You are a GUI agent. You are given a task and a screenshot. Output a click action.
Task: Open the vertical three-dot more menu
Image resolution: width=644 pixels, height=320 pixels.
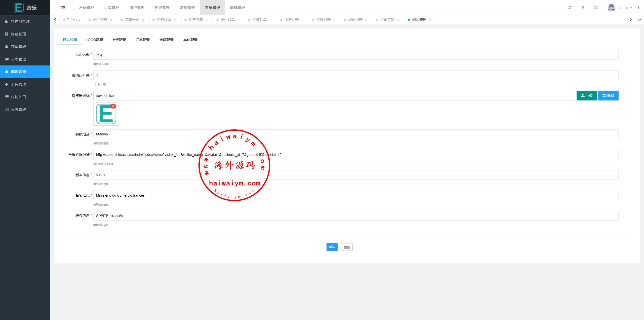click(638, 8)
